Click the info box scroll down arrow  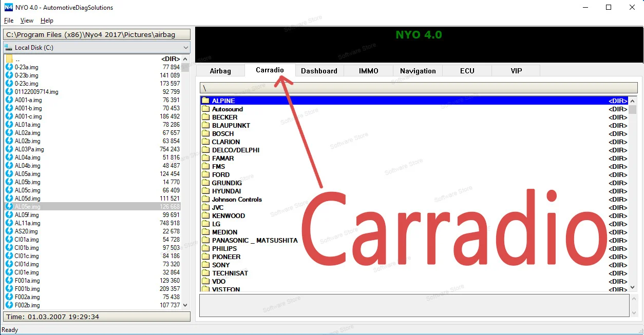(633, 312)
